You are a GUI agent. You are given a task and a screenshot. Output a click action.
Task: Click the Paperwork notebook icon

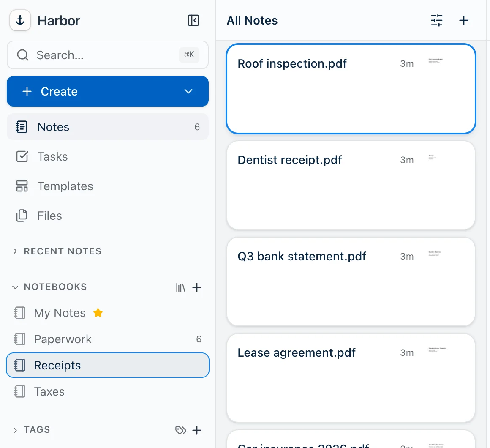click(x=20, y=339)
